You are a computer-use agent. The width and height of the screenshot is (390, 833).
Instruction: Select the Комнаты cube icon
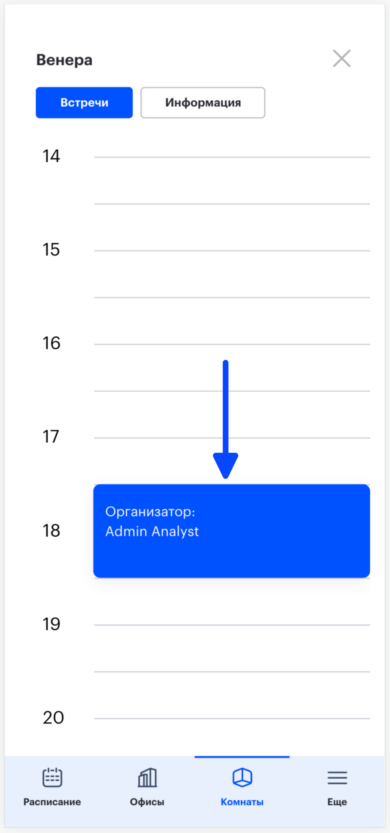click(x=242, y=777)
